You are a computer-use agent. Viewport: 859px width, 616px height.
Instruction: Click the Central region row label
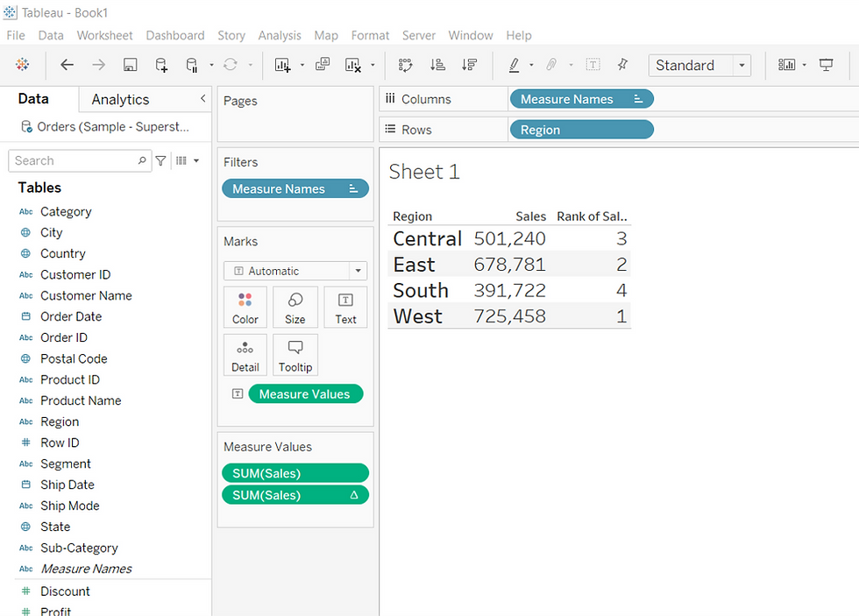point(428,238)
